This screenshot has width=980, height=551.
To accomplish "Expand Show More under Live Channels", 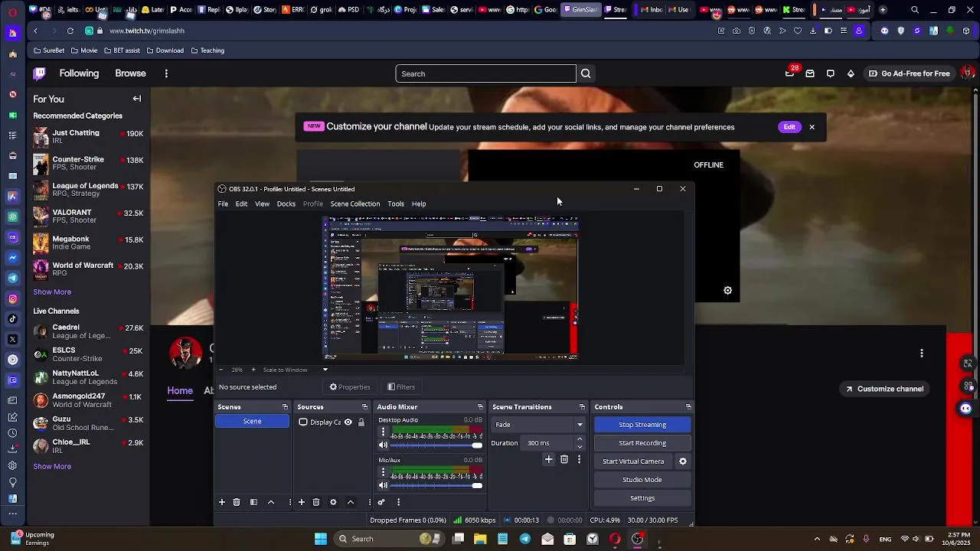I will pyautogui.click(x=52, y=466).
